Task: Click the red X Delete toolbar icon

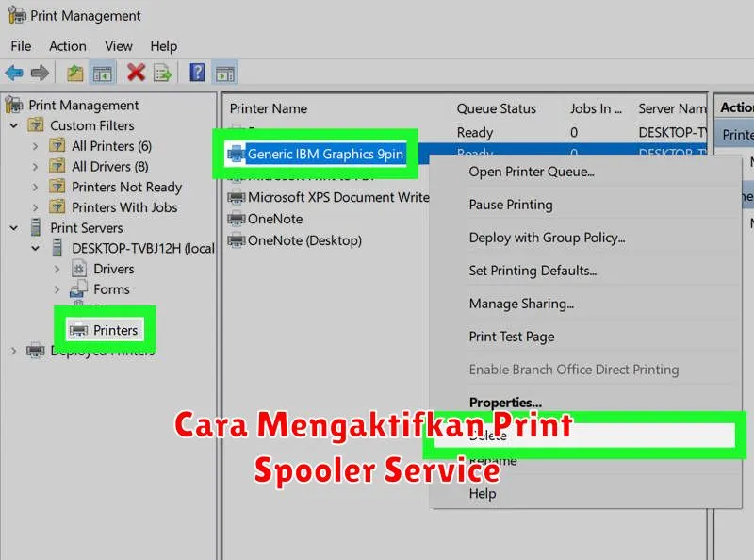Action: coord(136,73)
